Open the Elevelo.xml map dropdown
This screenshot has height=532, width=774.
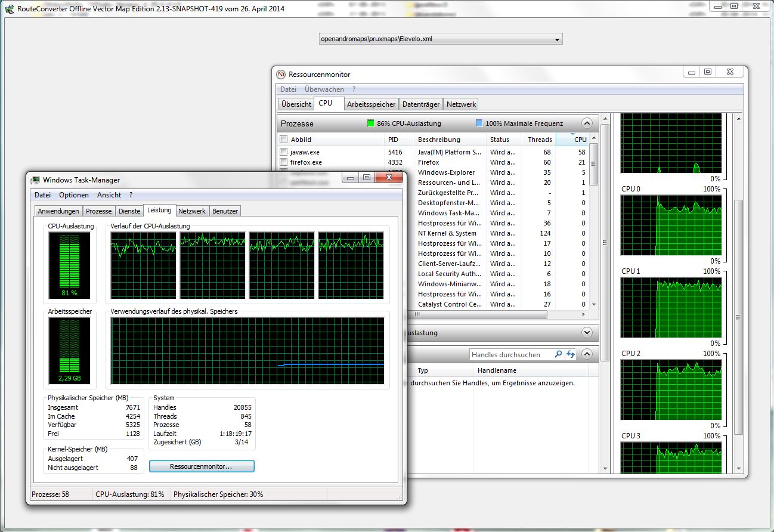tap(557, 39)
